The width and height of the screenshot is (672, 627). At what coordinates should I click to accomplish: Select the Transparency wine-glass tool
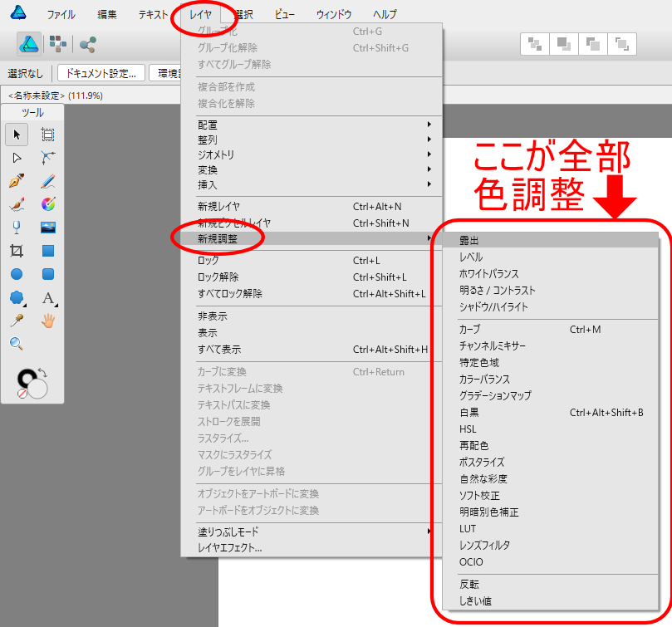17,228
